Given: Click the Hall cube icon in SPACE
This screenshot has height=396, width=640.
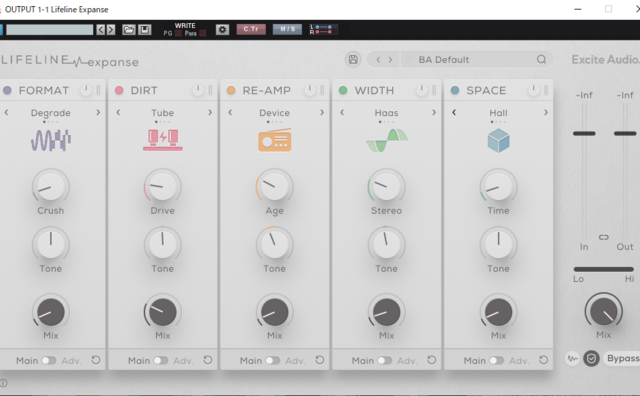Looking at the screenshot, I should (x=498, y=141).
